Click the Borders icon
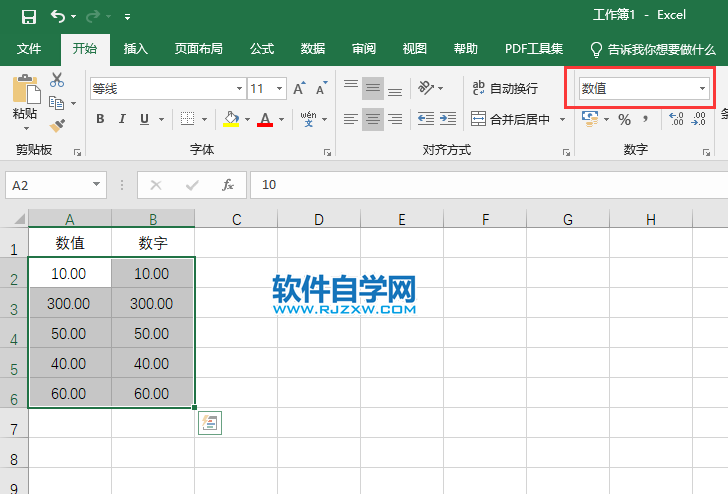728x494 pixels. point(188,119)
